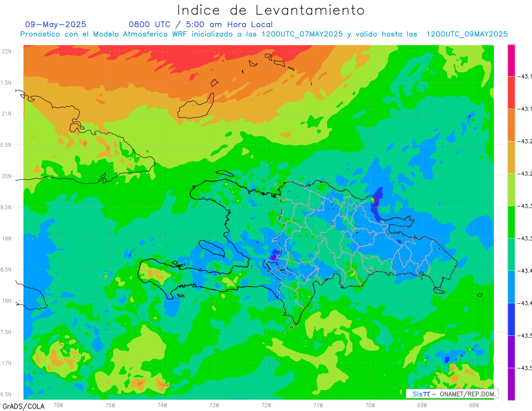Click the 76W longitude label
The width and height of the screenshot is (532, 411).
coord(58,405)
